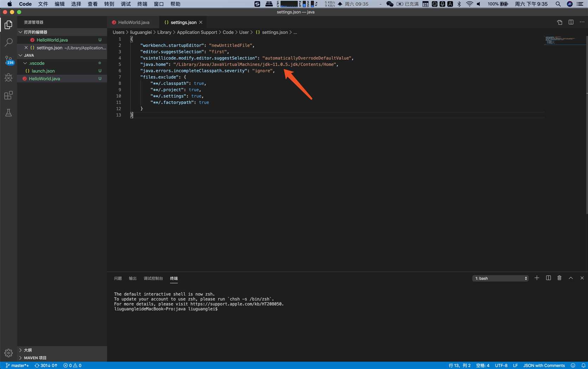Open WeChat icon in the menu bar

coord(390,4)
